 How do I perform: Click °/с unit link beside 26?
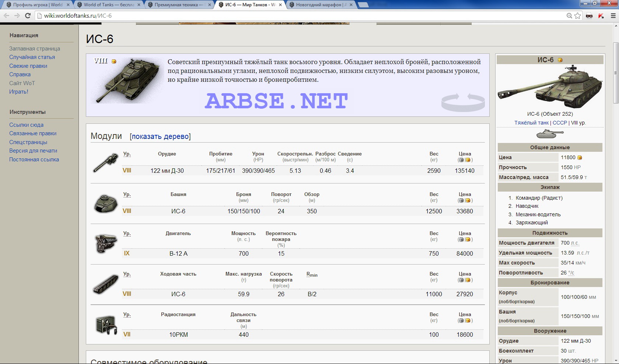pyautogui.click(x=571, y=273)
